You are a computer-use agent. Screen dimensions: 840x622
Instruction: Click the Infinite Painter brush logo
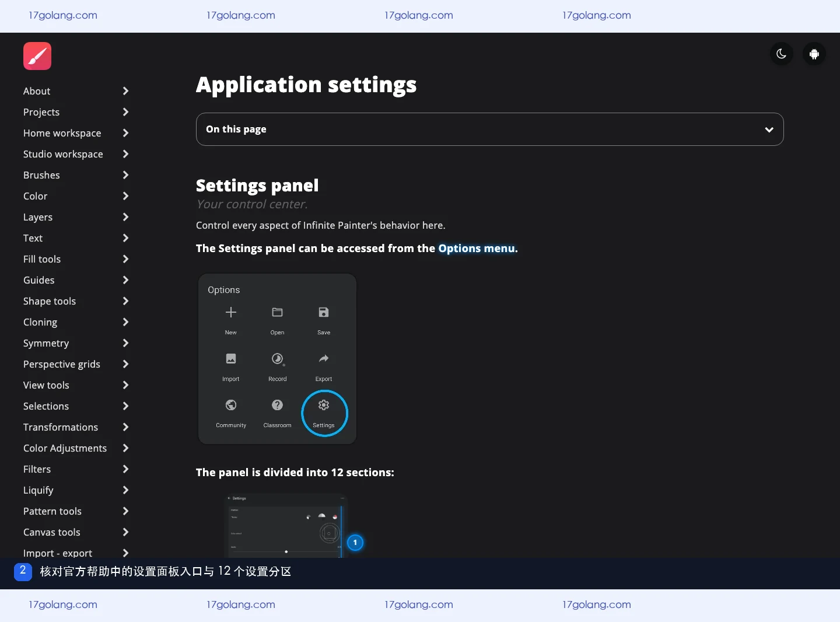point(37,56)
